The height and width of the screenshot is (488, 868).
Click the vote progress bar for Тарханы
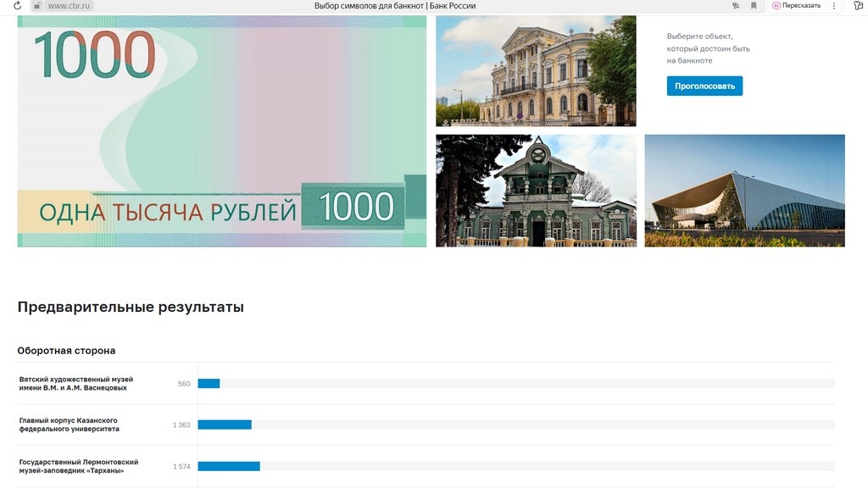tap(229, 465)
